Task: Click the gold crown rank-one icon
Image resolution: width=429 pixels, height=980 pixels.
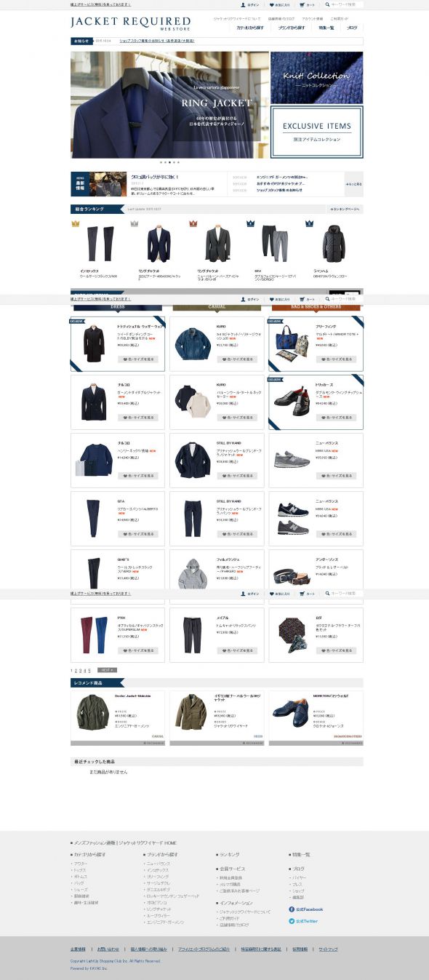Action: (x=75, y=224)
